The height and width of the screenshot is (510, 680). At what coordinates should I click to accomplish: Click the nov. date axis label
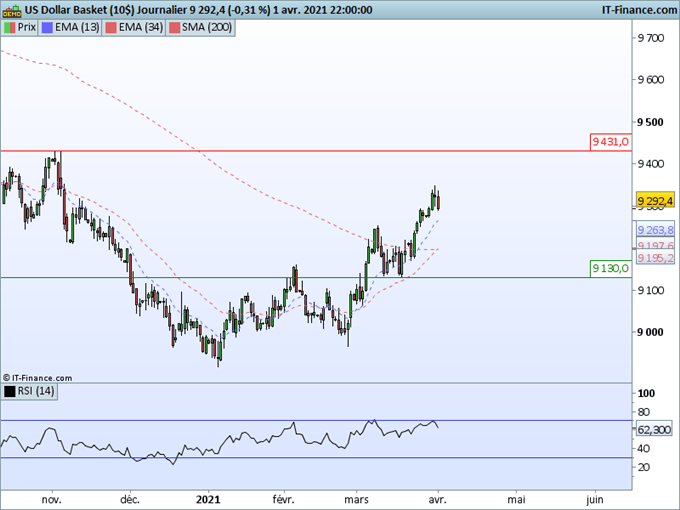(x=52, y=500)
